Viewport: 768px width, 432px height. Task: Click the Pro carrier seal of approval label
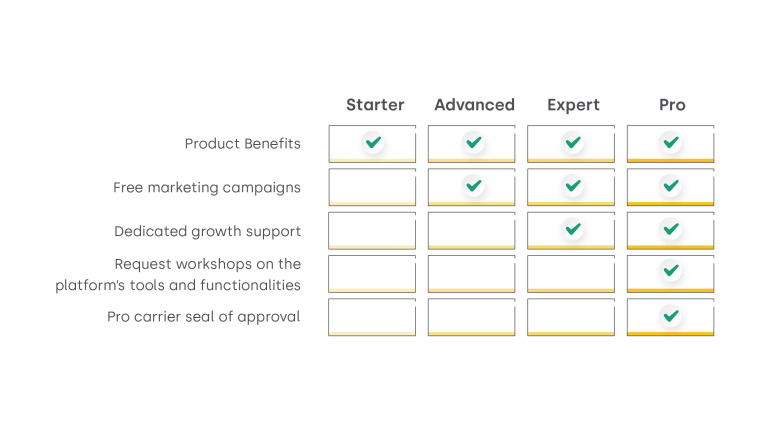[x=204, y=317]
